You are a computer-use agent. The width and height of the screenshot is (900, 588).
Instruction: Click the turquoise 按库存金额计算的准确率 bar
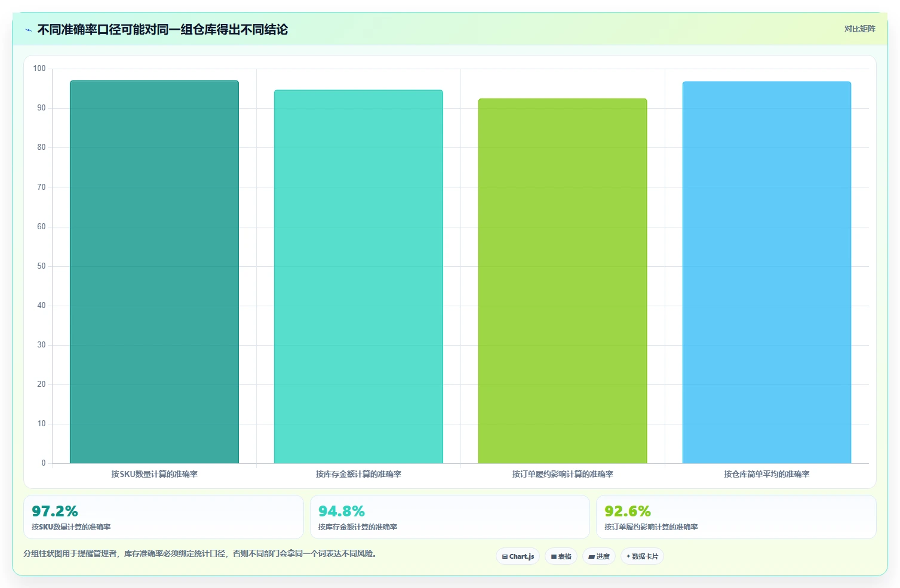click(x=358, y=276)
